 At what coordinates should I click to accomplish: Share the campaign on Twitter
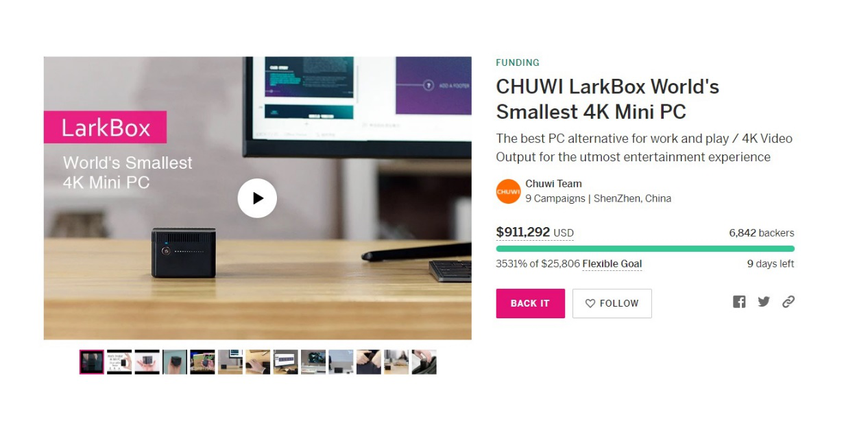(764, 302)
